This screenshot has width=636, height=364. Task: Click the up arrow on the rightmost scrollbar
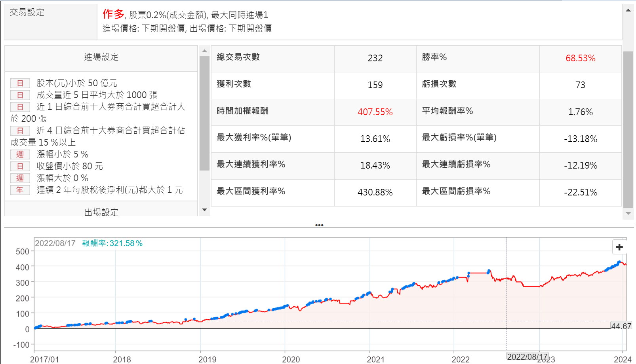click(x=628, y=10)
